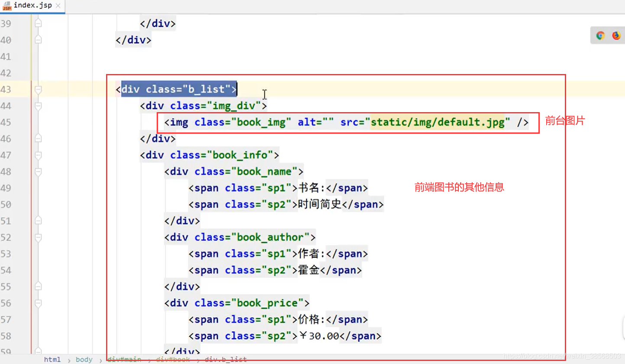
Task: Click the span containing 霍金
Action: click(x=275, y=270)
